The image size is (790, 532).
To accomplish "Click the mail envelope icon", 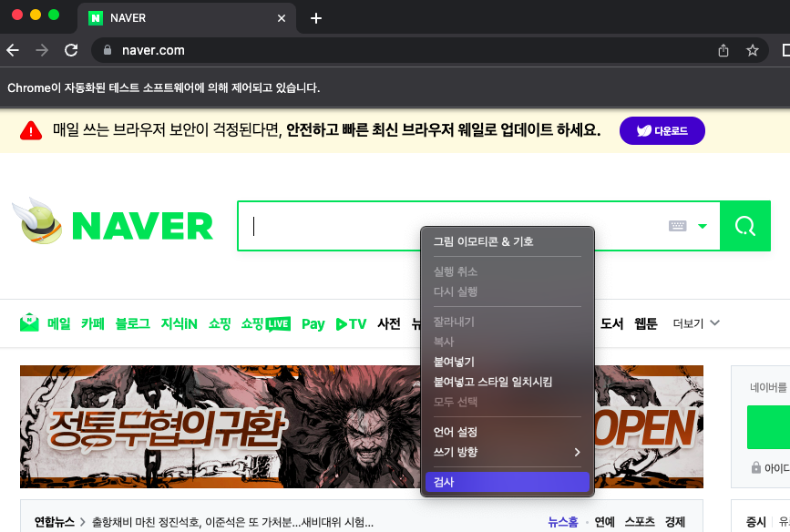I will click(29, 322).
